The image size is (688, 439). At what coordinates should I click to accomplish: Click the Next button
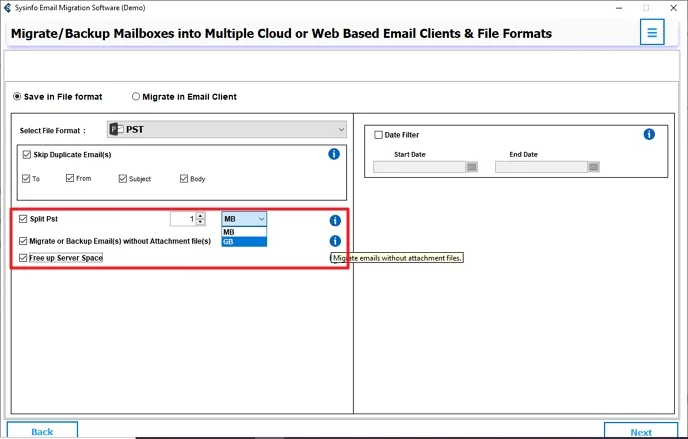click(641, 432)
